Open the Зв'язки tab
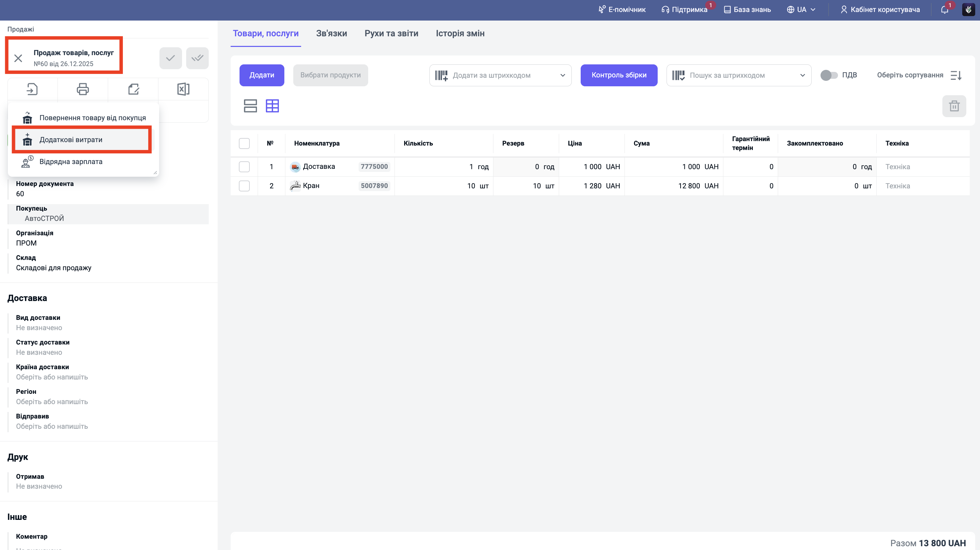The height and width of the screenshot is (550, 980). click(331, 34)
